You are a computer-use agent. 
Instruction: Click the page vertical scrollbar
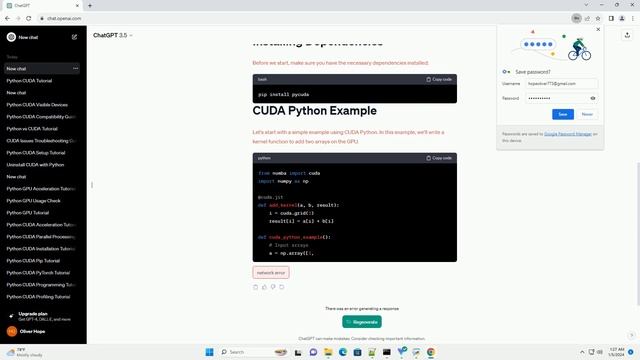[638, 233]
